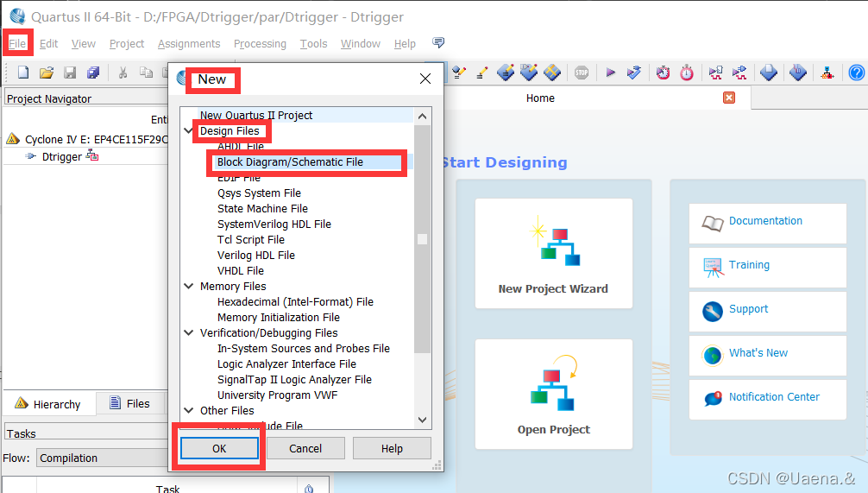Collapse the Verification/Debugging Files category
The width and height of the screenshot is (868, 493).
[189, 332]
